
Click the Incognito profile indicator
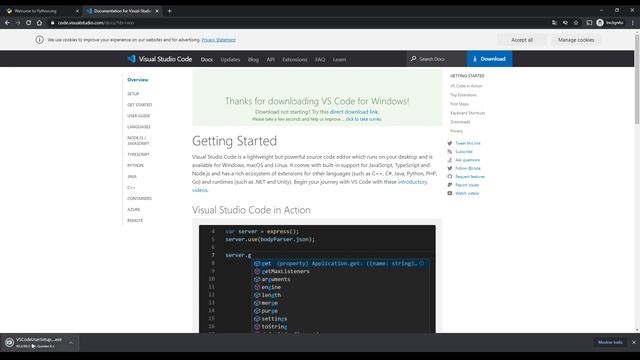610,23
